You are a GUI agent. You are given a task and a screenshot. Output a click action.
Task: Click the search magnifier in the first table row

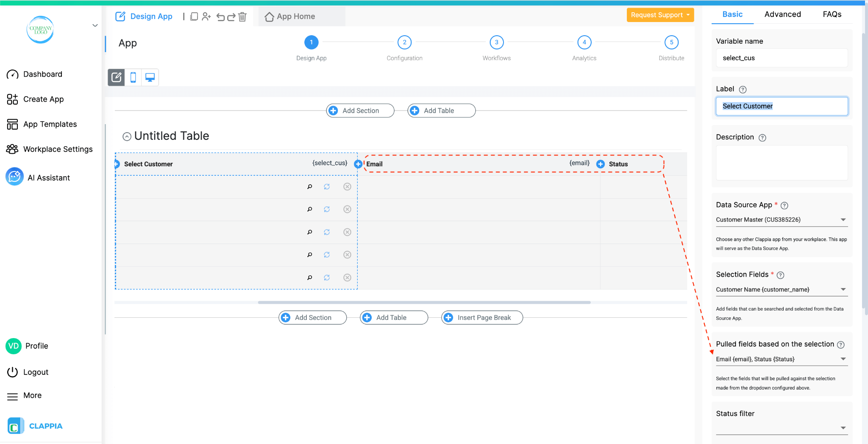point(310,186)
